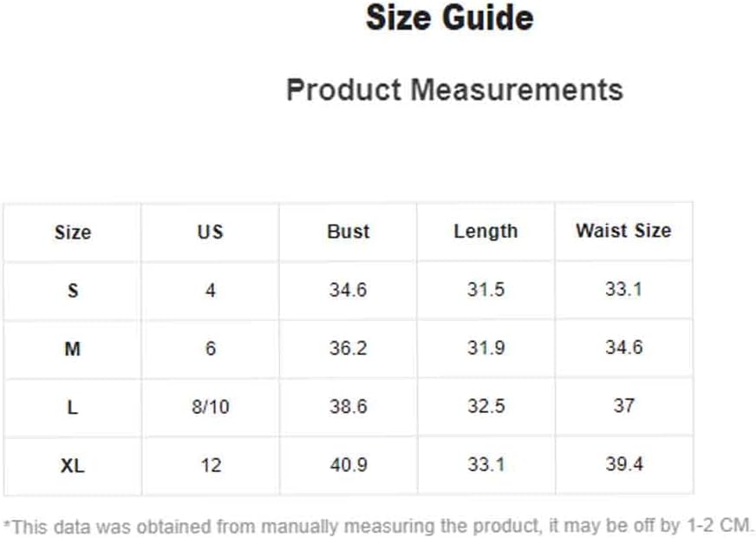Viewport: 756px width, 538px height.
Task: Select the US column header
Action: [x=210, y=232]
